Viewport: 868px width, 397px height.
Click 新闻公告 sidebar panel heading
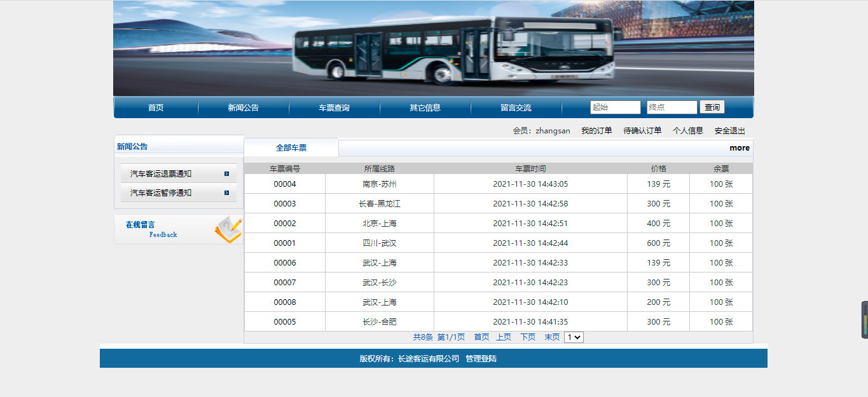click(x=132, y=147)
